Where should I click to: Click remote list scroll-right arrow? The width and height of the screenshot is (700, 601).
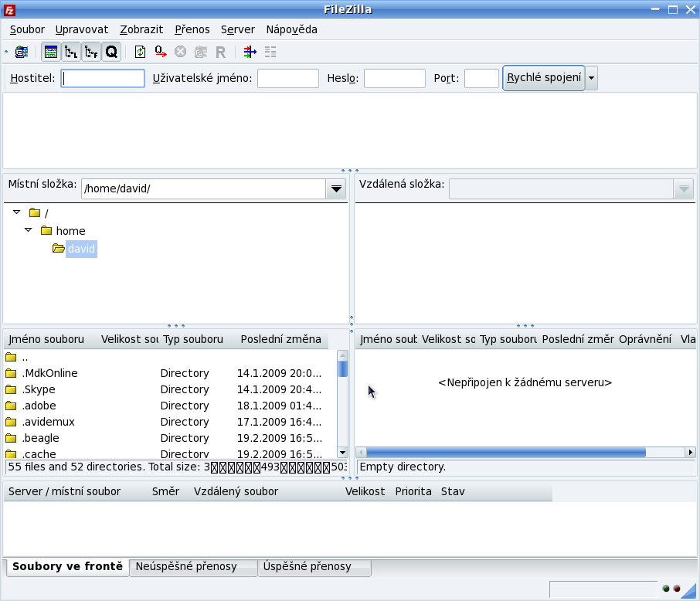point(690,453)
